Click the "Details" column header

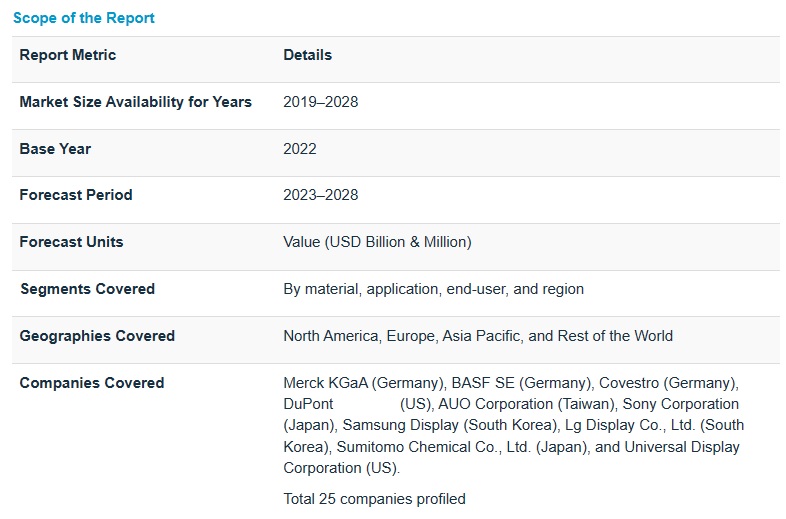[x=307, y=55]
